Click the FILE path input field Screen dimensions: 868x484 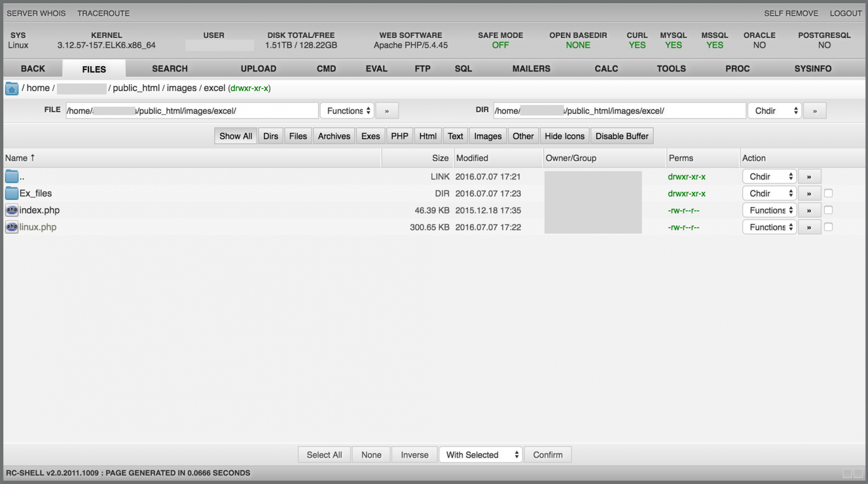192,111
